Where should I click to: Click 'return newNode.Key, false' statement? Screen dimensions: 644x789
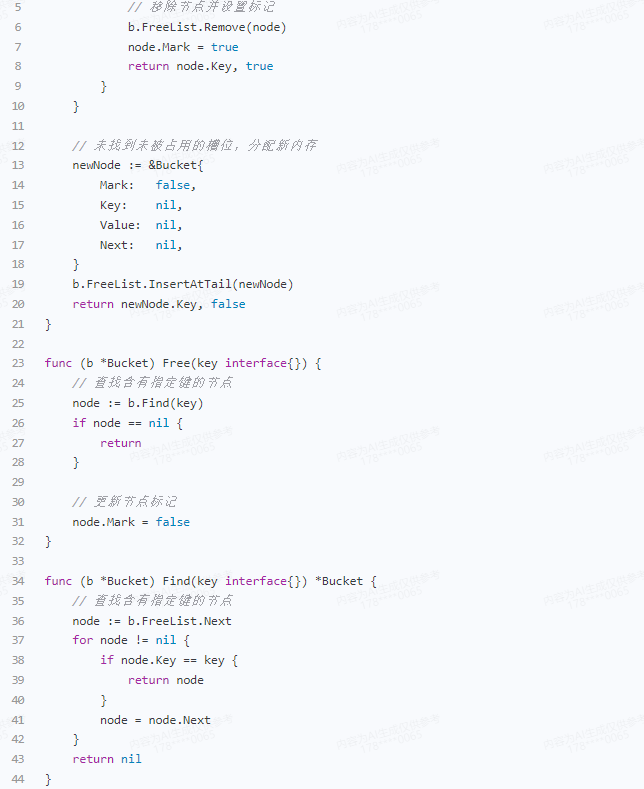click(159, 304)
